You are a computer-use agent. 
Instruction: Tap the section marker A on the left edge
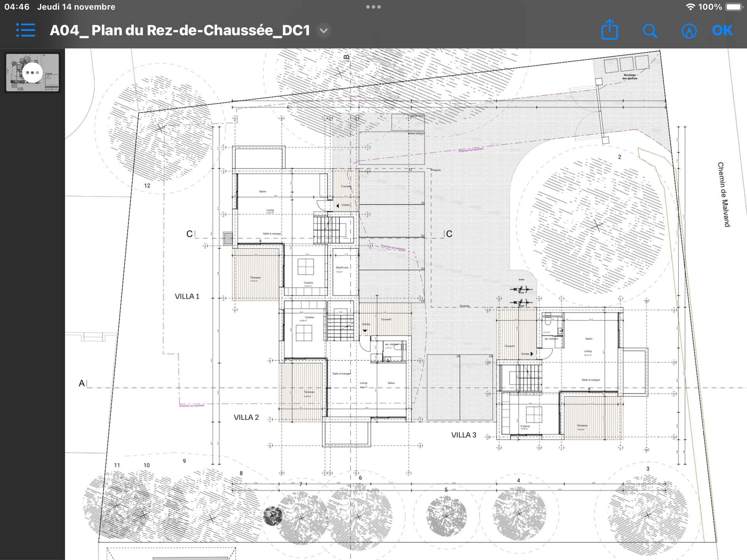[82, 383]
